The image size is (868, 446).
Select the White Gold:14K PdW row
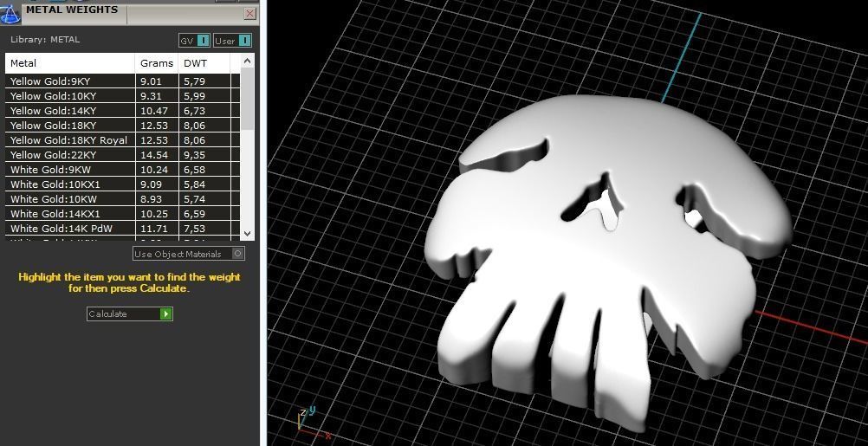click(x=122, y=229)
